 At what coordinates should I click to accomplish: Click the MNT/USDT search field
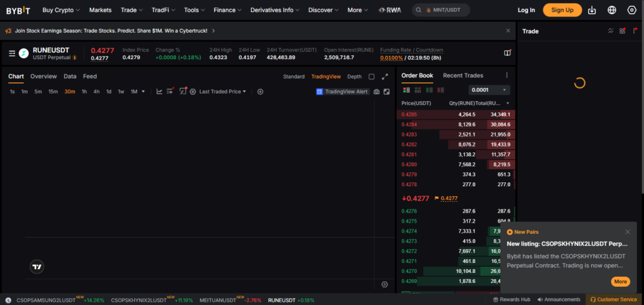pos(441,10)
